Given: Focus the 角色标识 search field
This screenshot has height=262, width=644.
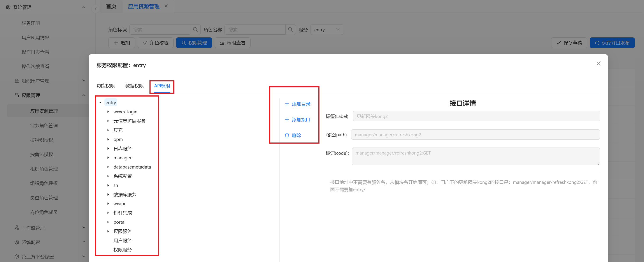Looking at the screenshot, I should [x=160, y=30].
